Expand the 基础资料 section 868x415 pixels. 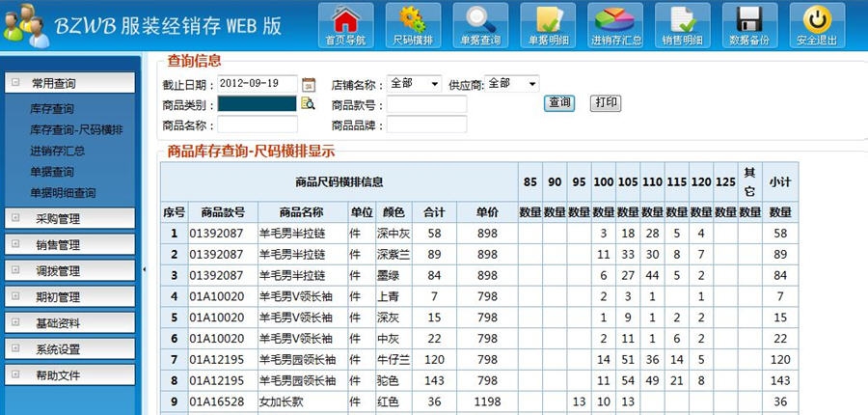click(x=69, y=322)
